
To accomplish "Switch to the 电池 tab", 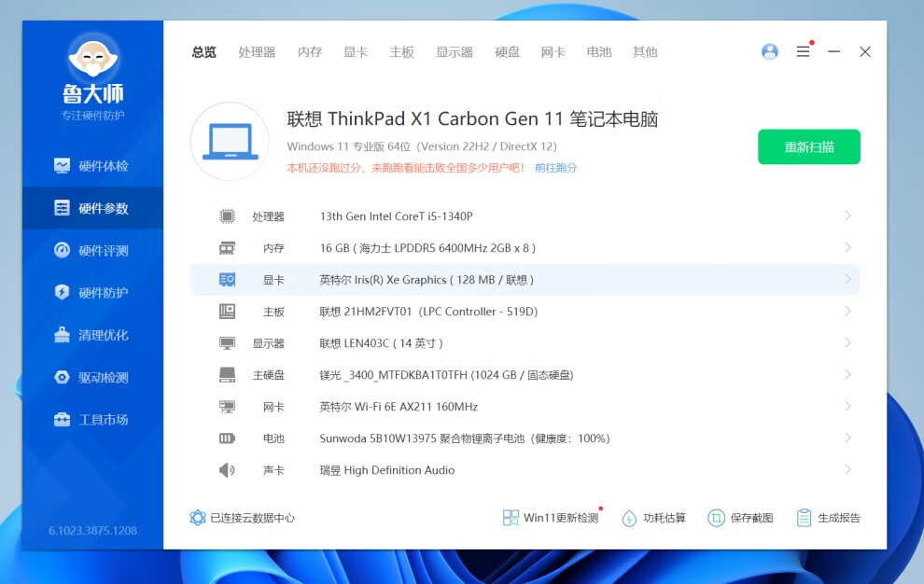I will [x=599, y=52].
